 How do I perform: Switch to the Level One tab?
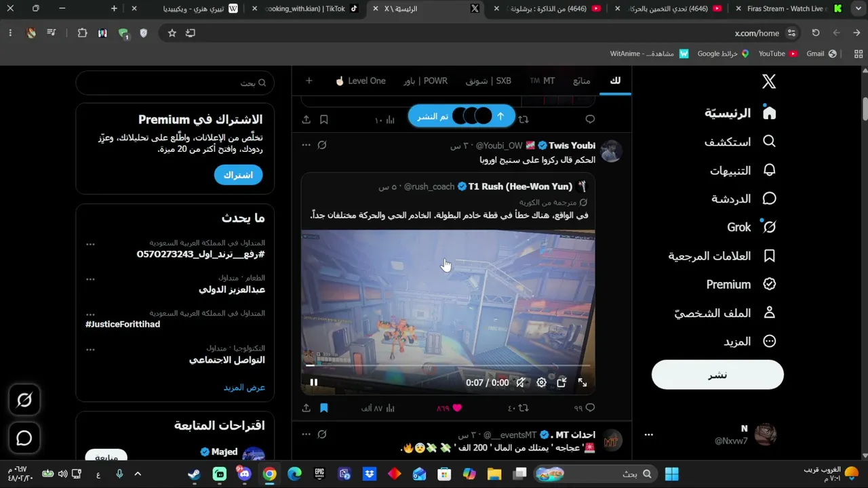pos(360,81)
